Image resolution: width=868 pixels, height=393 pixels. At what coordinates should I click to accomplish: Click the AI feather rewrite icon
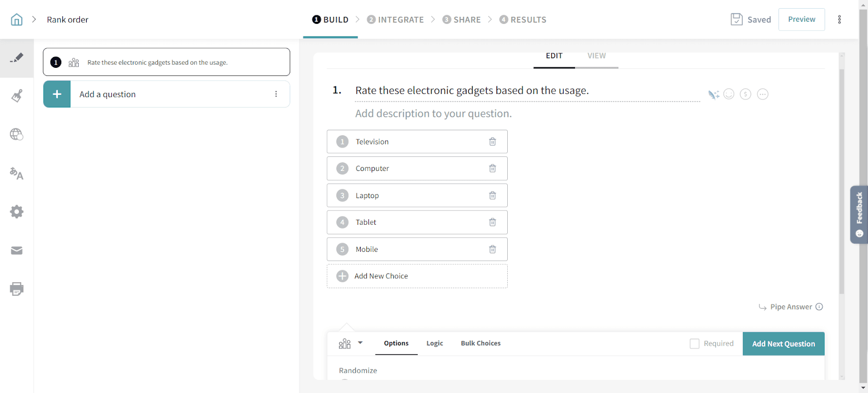point(713,94)
